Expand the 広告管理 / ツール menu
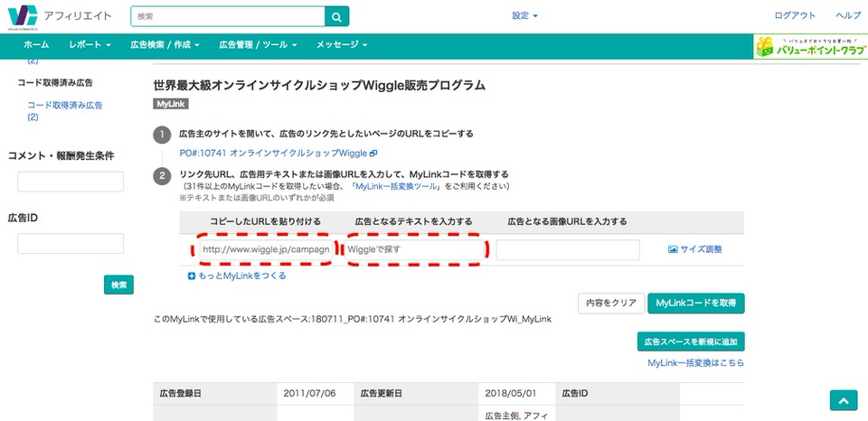 (258, 44)
